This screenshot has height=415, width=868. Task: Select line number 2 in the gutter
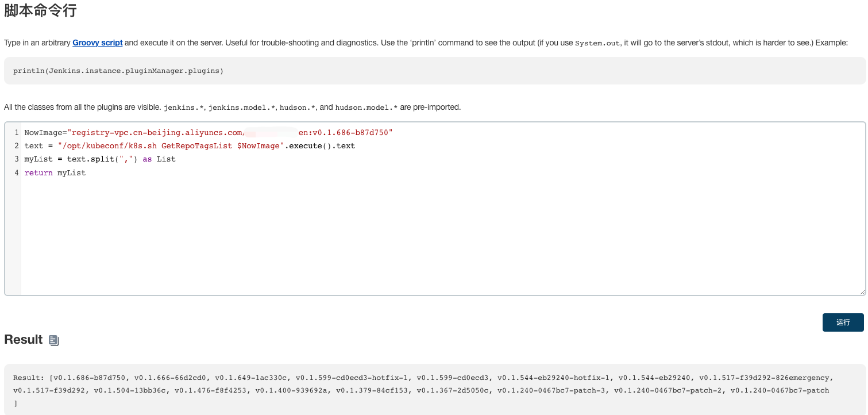[x=17, y=146]
